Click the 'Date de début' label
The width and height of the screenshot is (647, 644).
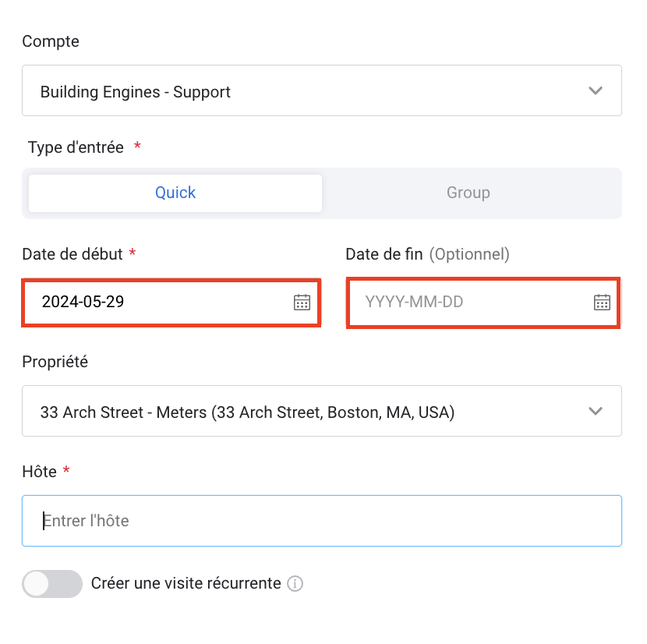click(72, 254)
